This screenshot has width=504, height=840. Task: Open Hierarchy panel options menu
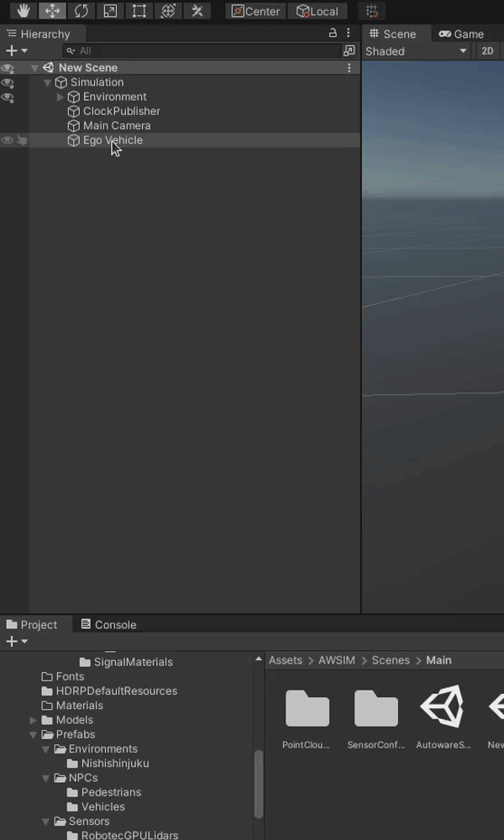tap(348, 33)
